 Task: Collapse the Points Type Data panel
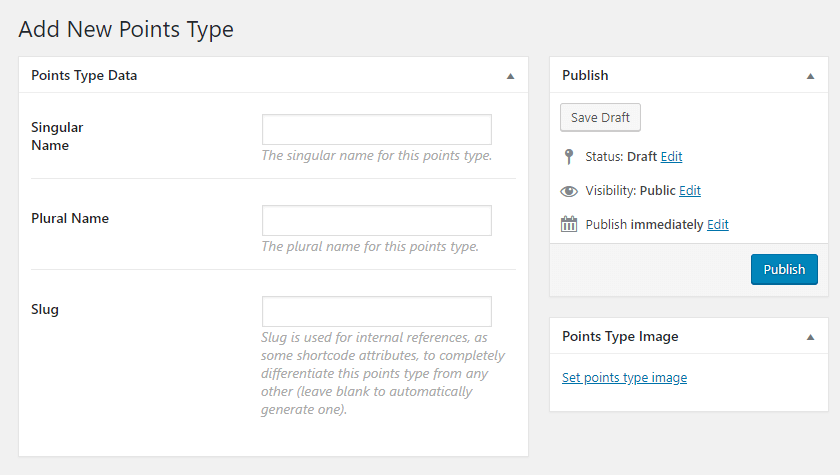(x=511, y=76)
